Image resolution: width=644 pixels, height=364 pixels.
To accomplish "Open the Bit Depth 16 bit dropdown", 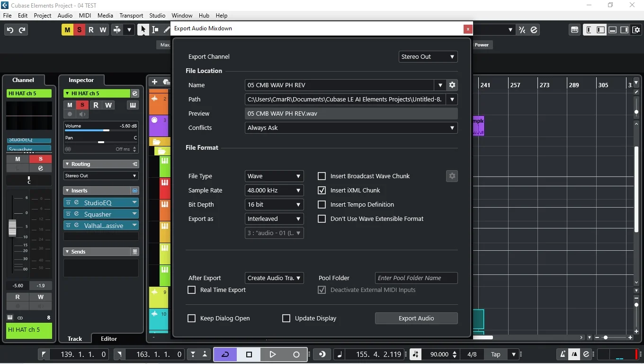I will pyautogui.click(x=274, y=204).
